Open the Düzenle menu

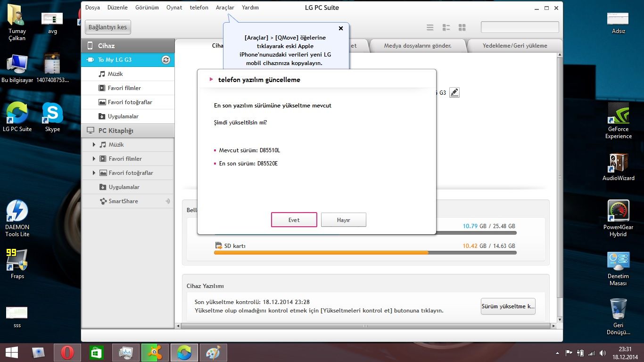point(117,8)
